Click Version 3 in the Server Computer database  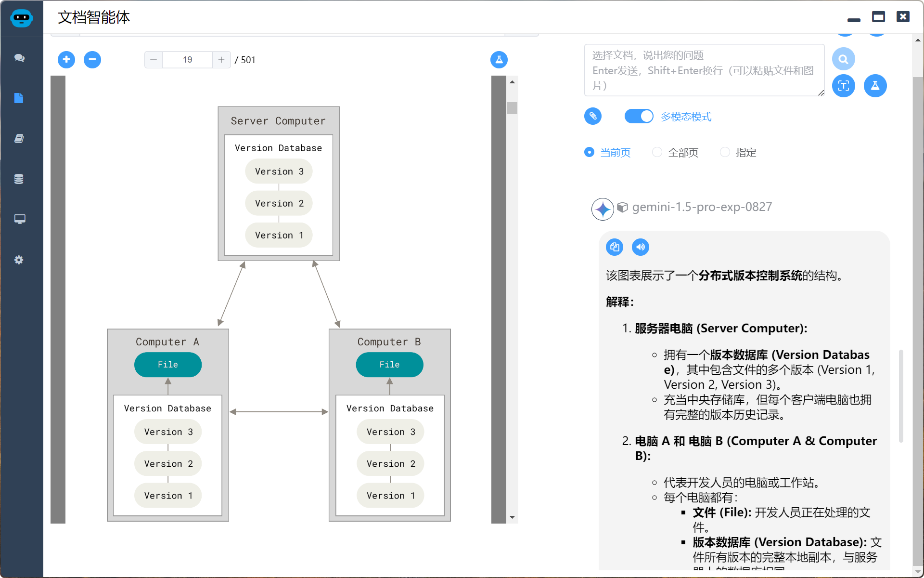279,171
